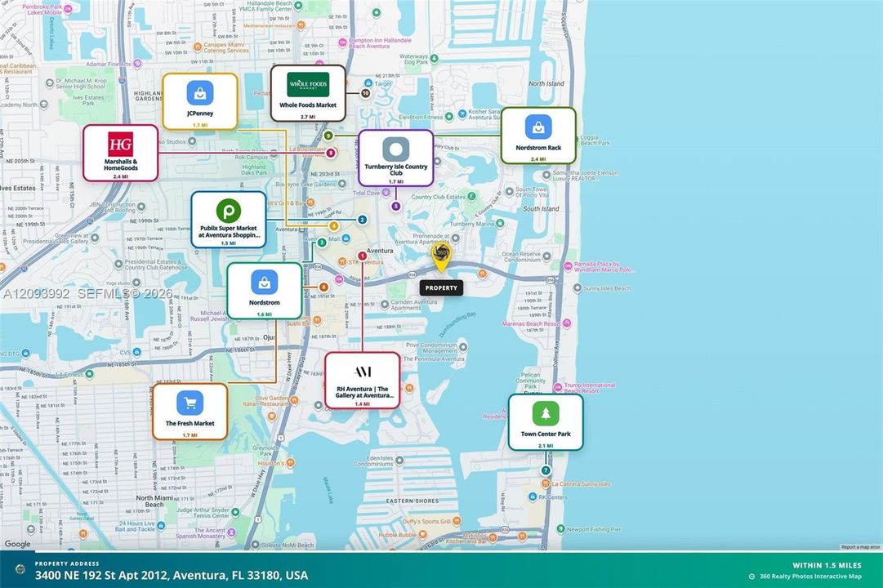The width and height of the screenshot is (883, 588).
Task: Select La Cabrera Sunny Isles pin
Action: pos(545,483)
